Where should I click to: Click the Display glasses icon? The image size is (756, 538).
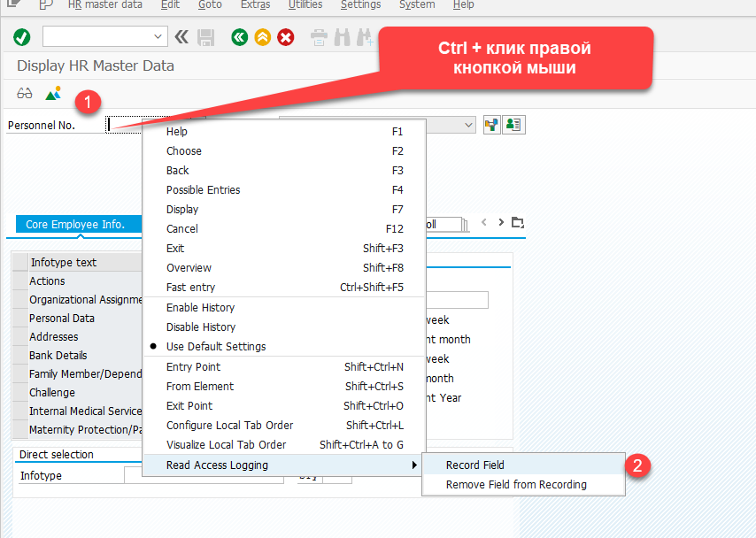point(25,93)
